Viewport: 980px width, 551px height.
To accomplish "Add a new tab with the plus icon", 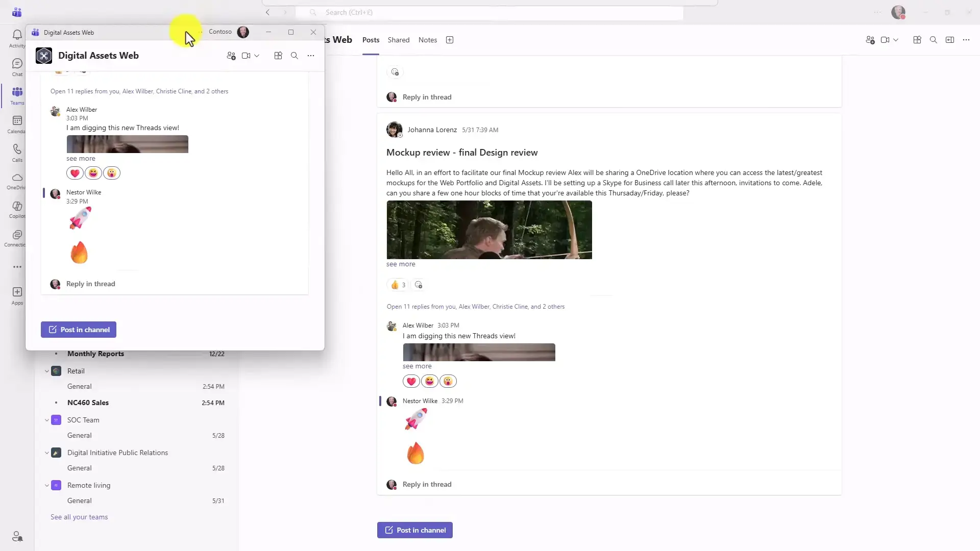I will click(x=450, y=40).
